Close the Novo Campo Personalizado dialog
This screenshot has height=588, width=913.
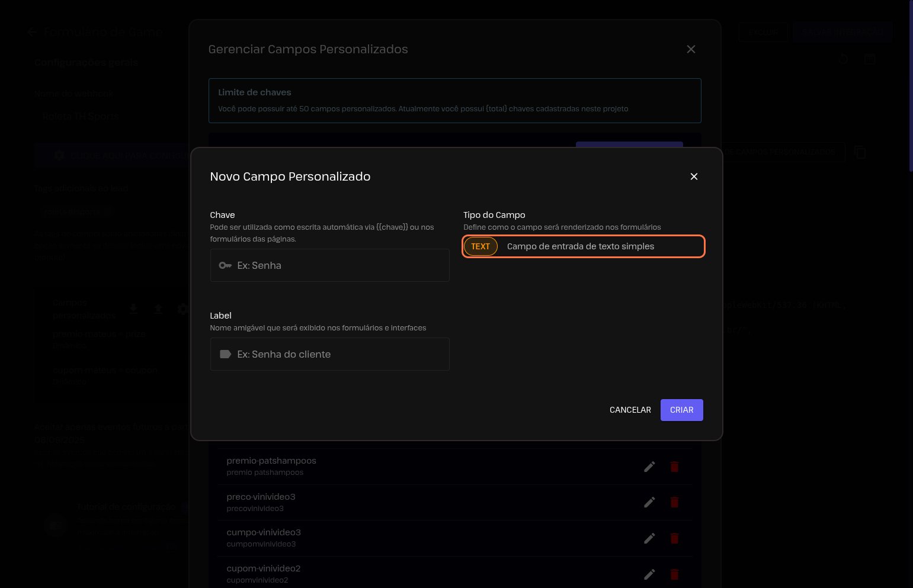tap(694, 176)
